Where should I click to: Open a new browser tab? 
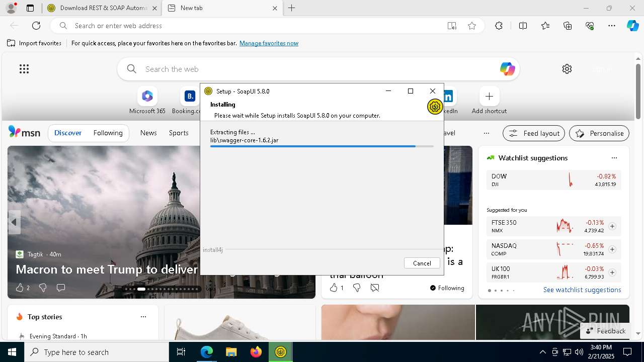[x=291, y=8]
